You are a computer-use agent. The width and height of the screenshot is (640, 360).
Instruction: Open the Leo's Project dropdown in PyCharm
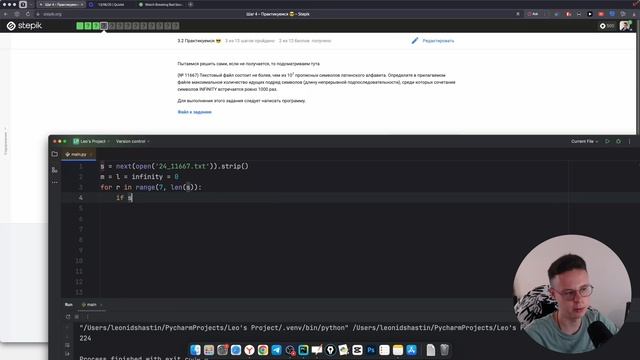pyautogui.click(x=92, y=141)
